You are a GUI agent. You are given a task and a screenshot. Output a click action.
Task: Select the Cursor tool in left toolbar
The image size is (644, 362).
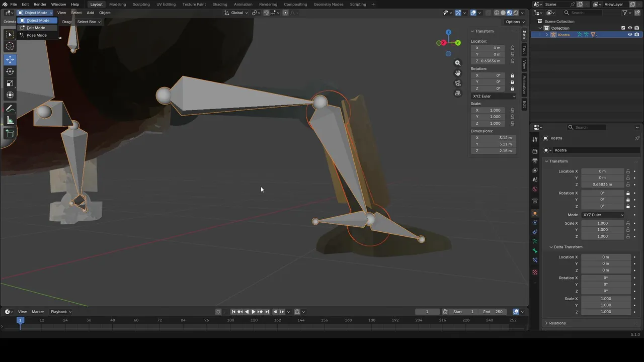pyautogui.click(x=10, y=46)
